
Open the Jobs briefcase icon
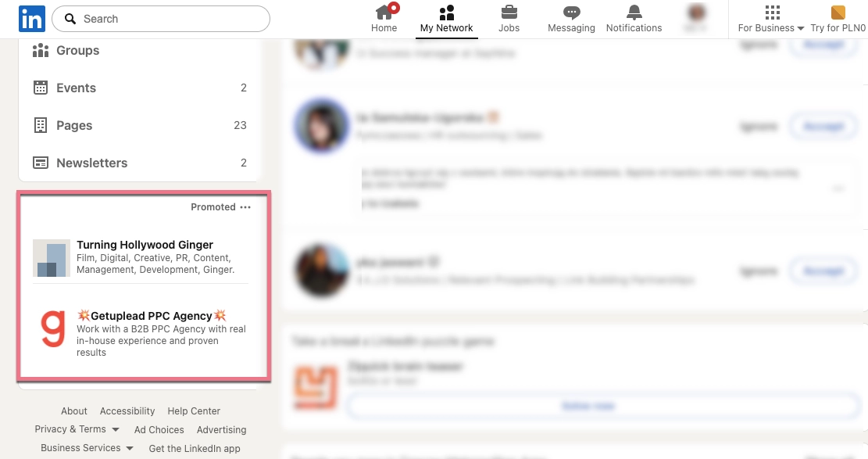pyautogui.click(x=509, y=13)
